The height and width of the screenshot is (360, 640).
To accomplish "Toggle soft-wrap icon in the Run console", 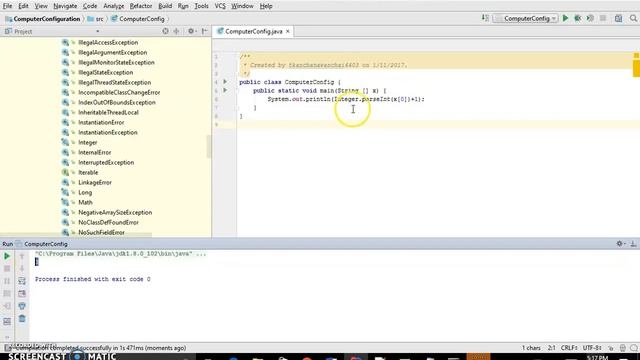I will click(22, 281).
